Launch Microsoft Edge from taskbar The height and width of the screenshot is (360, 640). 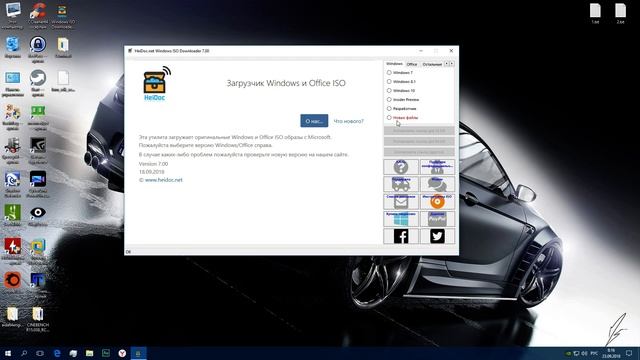click(57, 353)
